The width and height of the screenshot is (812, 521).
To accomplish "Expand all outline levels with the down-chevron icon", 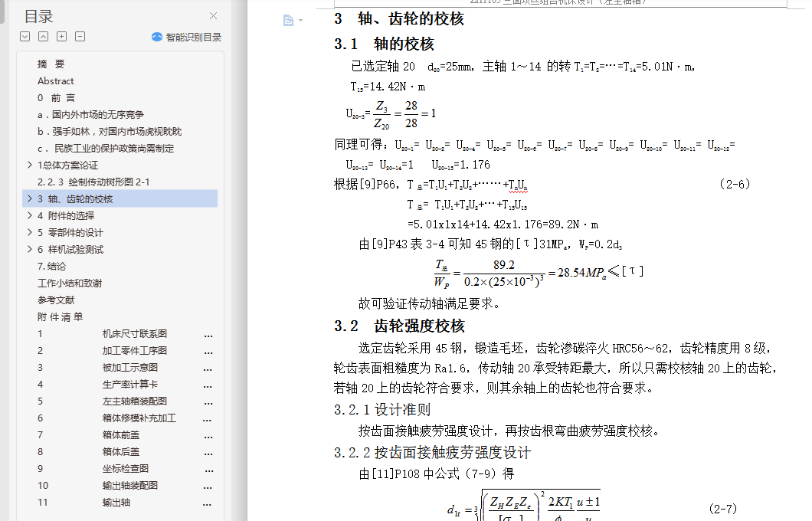I will tap(25, 36).
